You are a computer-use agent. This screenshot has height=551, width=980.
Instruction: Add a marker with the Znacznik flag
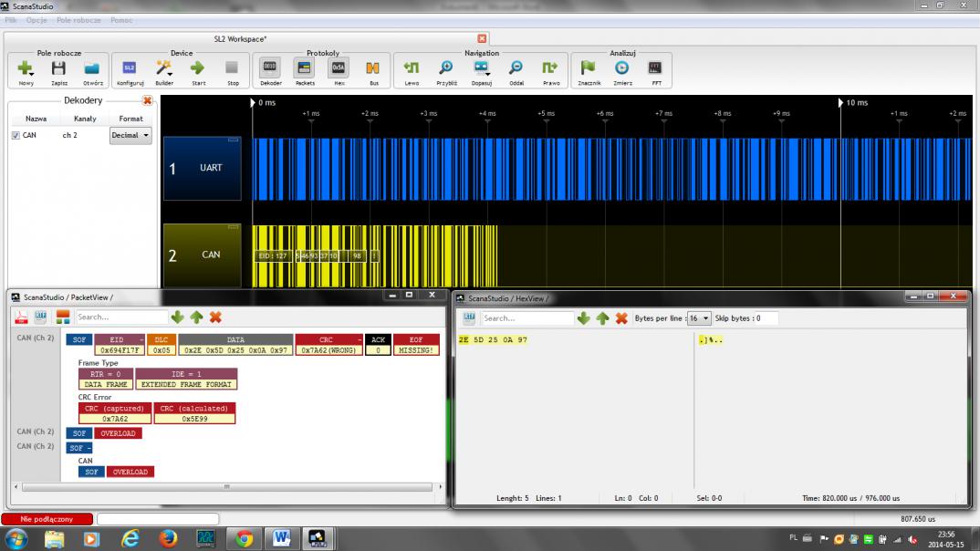(x=589, y=68)
